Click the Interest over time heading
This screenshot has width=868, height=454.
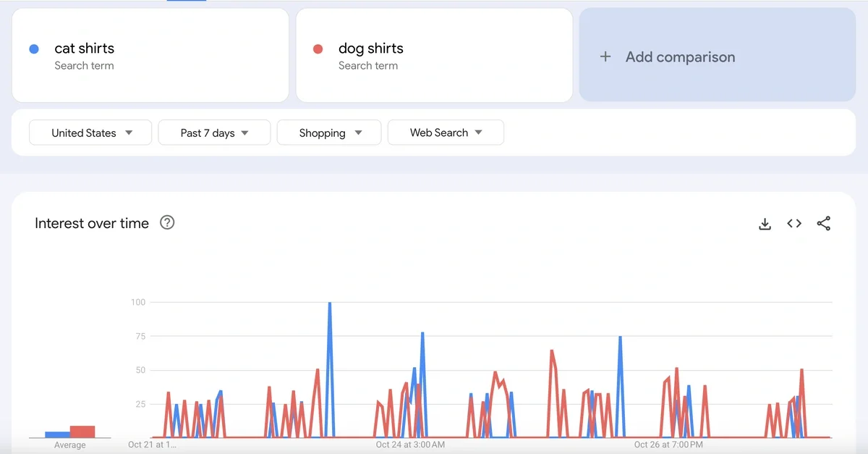pyautogui.click(x=92, y=223)
